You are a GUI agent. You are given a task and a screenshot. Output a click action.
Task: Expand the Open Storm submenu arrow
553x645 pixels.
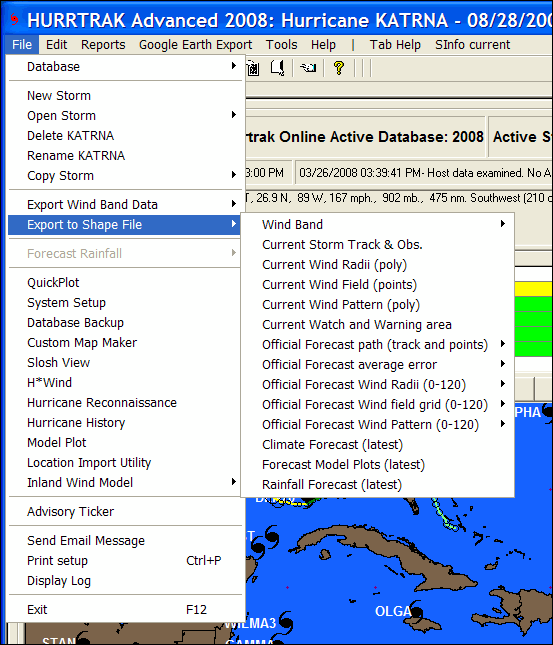pos(234,115)
